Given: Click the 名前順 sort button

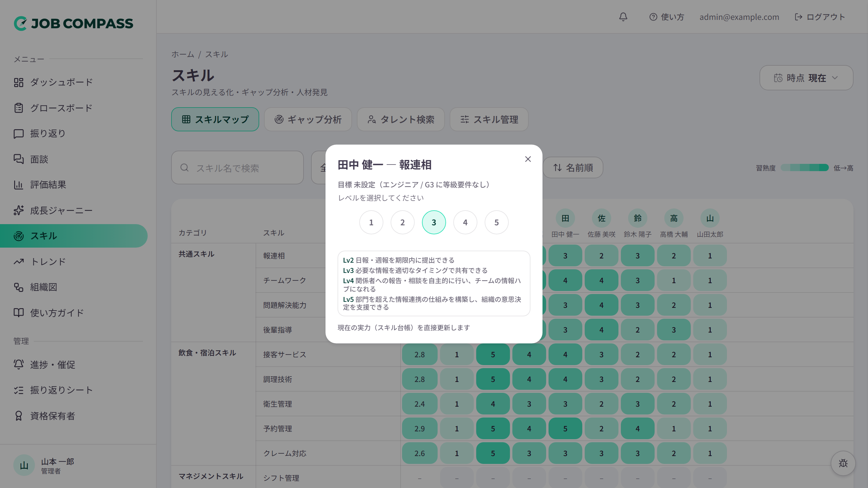Looking at the screenshot, I should 573,167.
